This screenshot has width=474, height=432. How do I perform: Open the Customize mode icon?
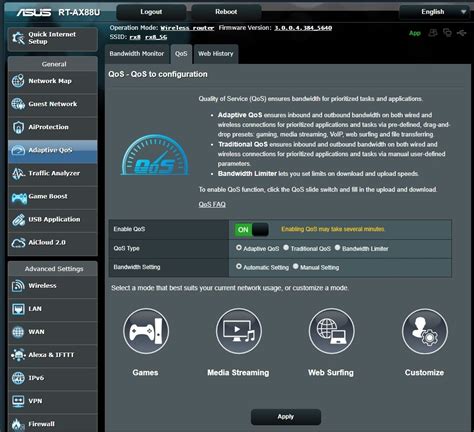pos(425,331)
